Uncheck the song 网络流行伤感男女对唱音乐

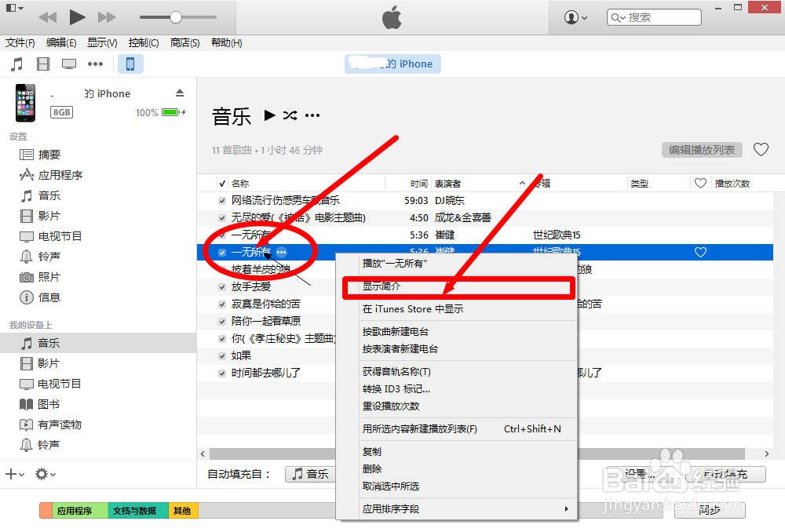click(221, 200)
